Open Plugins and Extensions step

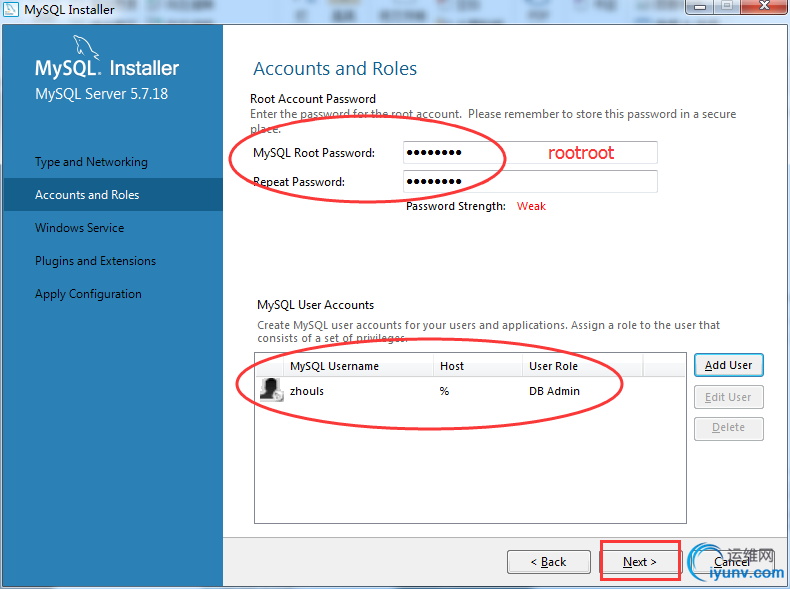[x=95, y=260]
